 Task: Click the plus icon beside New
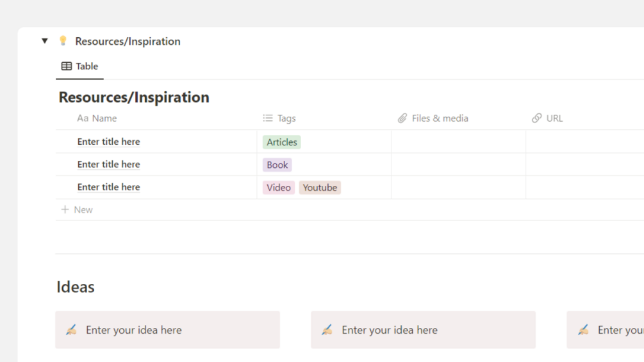pos(65,210)
